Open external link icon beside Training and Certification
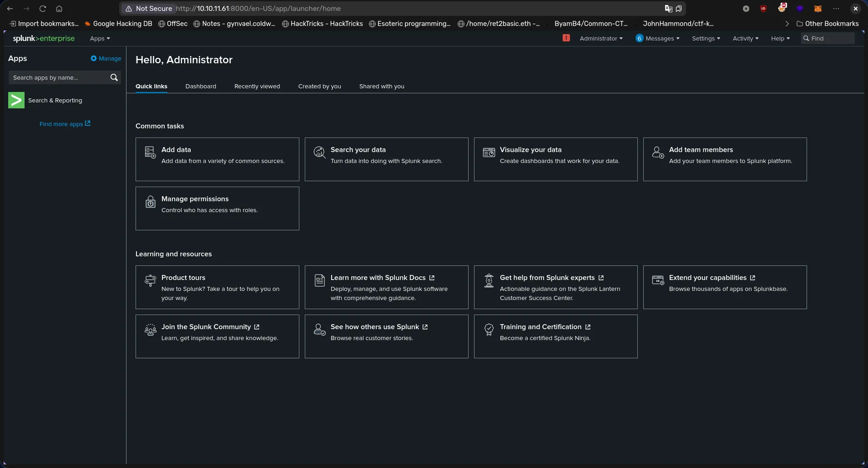 pos(588,327)
